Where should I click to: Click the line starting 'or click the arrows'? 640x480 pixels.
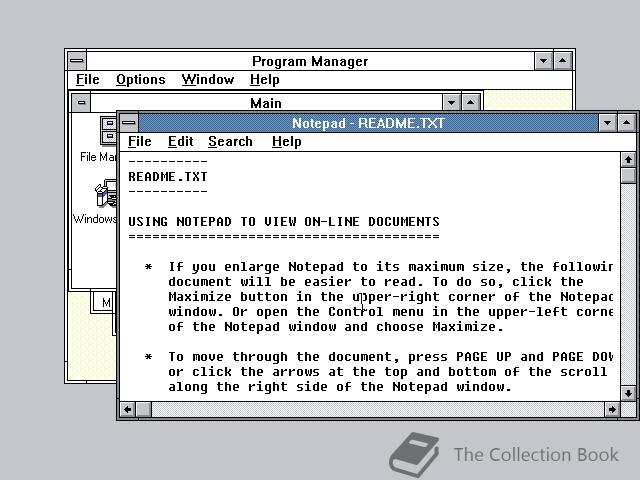click(x=388, y=372)
